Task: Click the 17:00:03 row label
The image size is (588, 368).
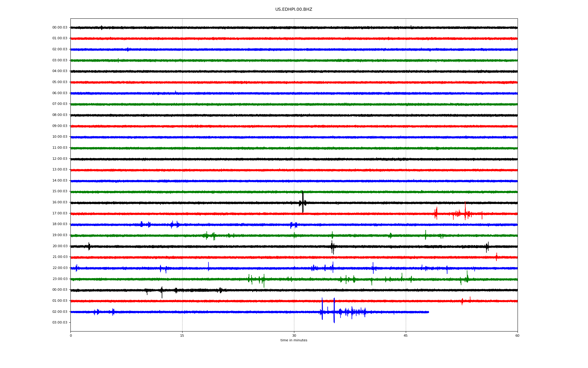Action: pyautogui.click(x=60, y=213)
